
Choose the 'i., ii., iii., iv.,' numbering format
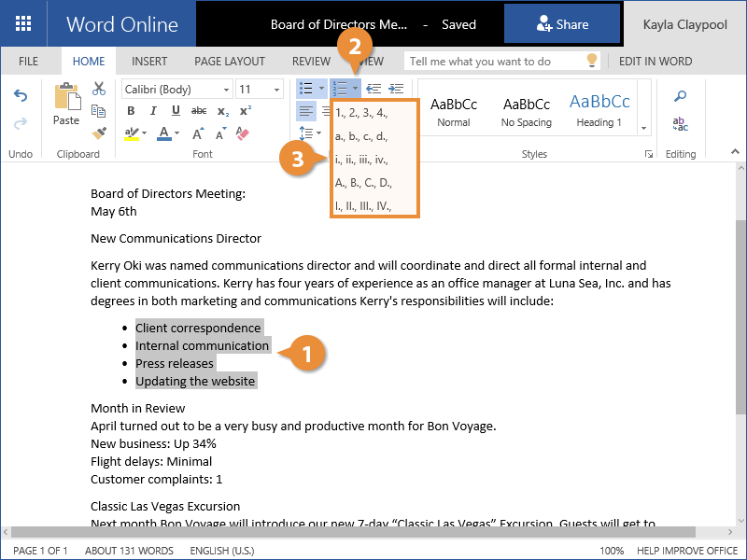coord(361,160)
